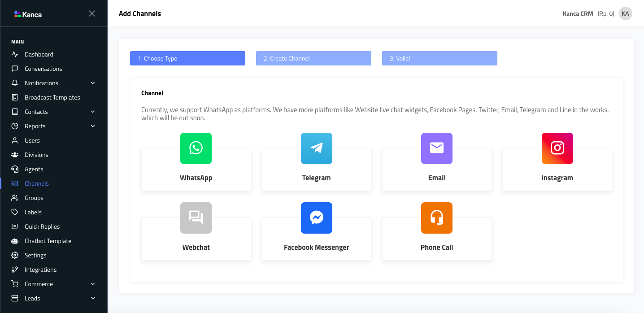The image size is (644, 313).
Task: Pick the Instagram channel icon
Action: (557, 148)
